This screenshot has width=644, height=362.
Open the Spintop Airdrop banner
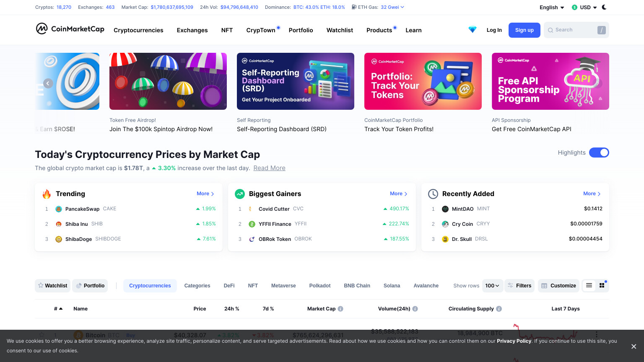tap(168, 81)
